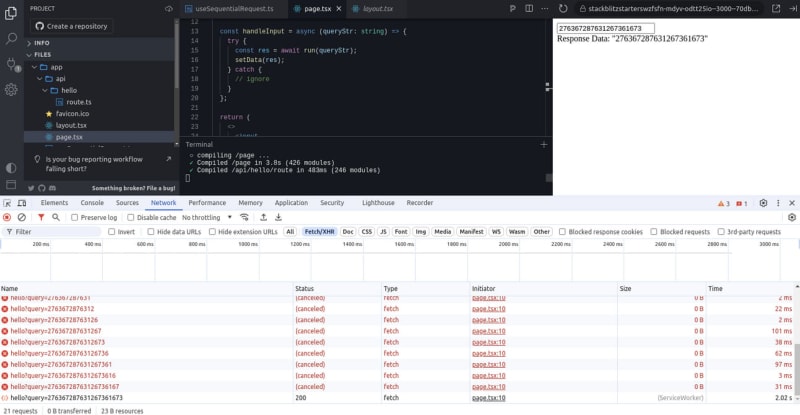Check the Invert filter checkbox
The image size is (800, 415).
pyautogui.click(x=111, y=232)
